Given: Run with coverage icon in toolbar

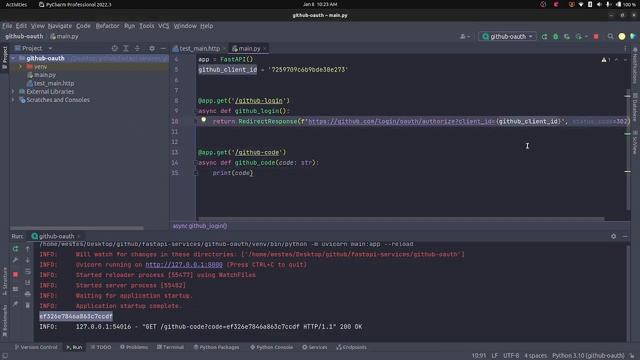Looking at the screenshot, I should (x=567, y=37).
